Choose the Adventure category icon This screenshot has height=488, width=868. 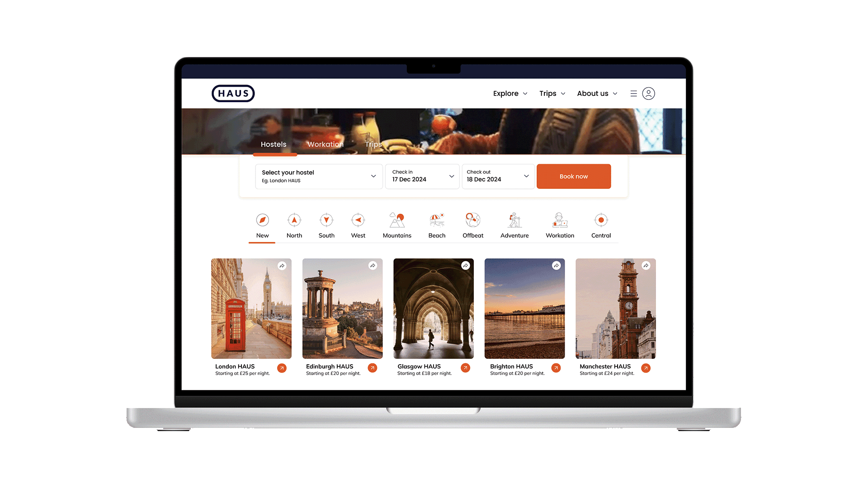514,221
